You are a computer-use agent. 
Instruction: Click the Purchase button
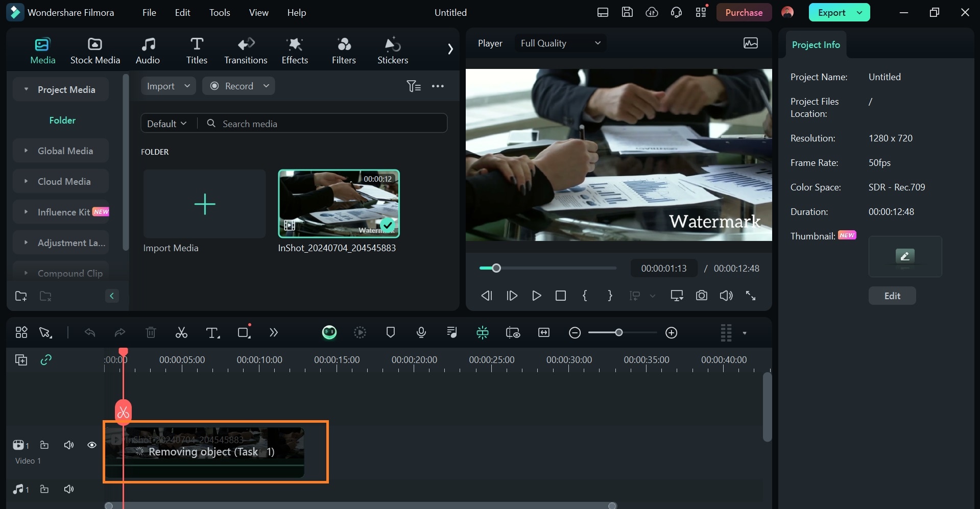[x=744, y=13]
